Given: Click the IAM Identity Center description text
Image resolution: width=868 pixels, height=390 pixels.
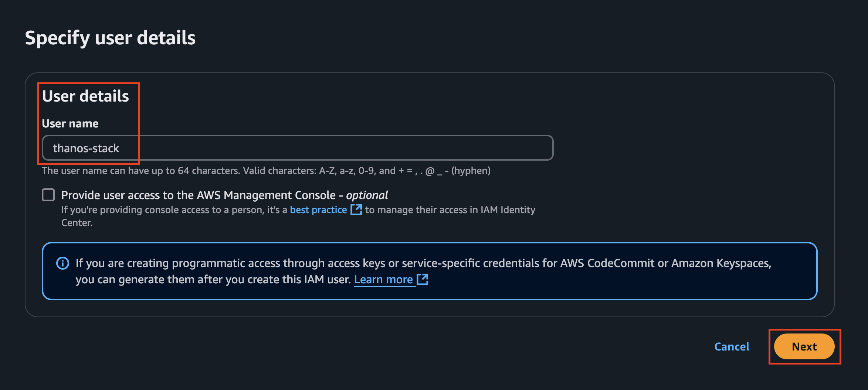Looking at the screenshot, I should click(298, 216).
